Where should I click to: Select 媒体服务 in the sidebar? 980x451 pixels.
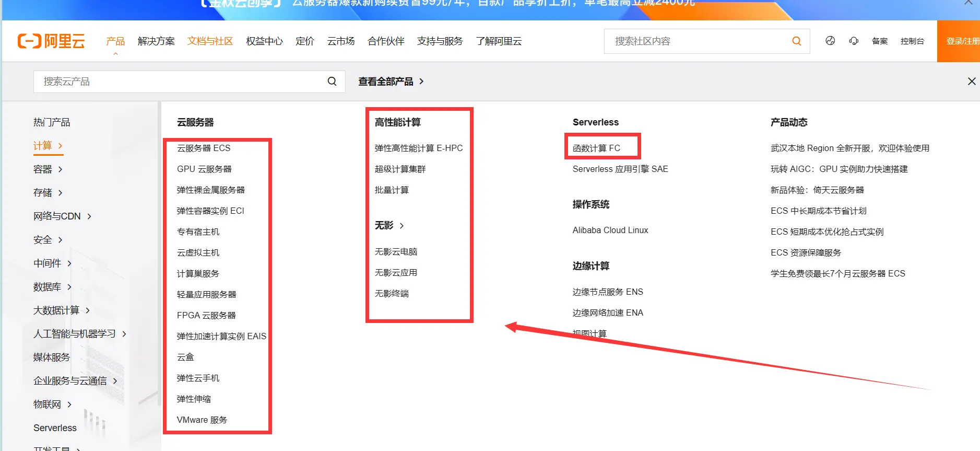[x=52, y=357]
